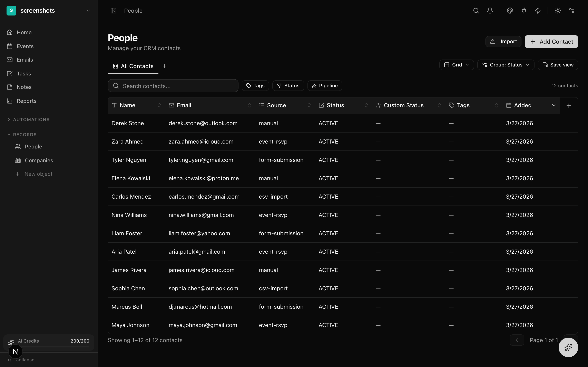Open the screenshots workspace switcher
Image resolution: width=588 pixels, height=367 pixels.
(x=49, y=11)
